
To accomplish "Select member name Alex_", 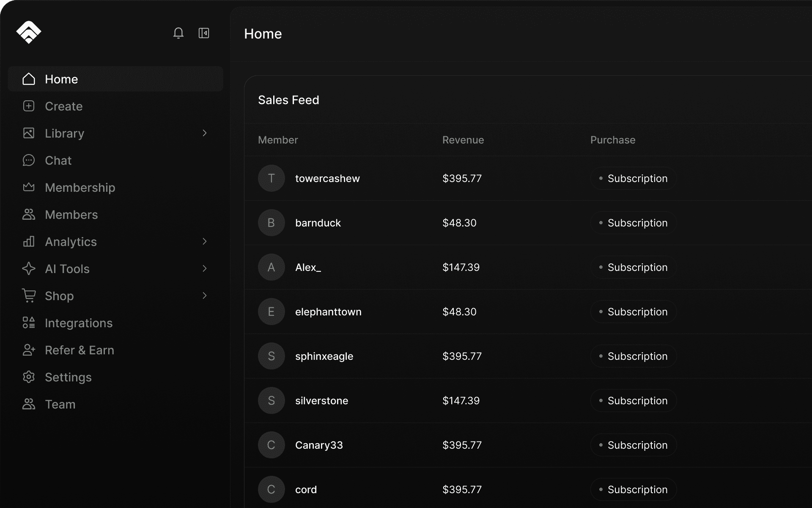I will 308,267.
